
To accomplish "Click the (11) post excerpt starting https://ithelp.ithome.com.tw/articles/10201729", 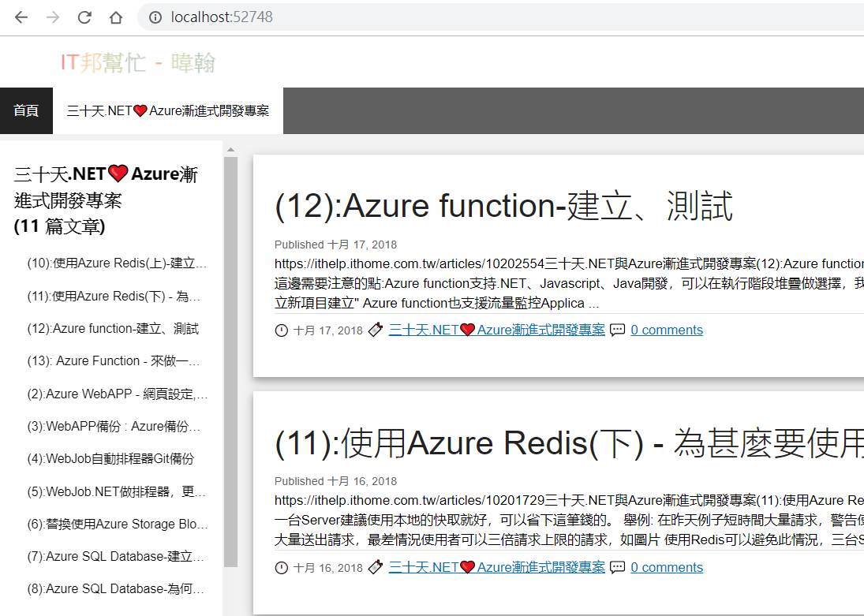I will click(x=569, y=521).
